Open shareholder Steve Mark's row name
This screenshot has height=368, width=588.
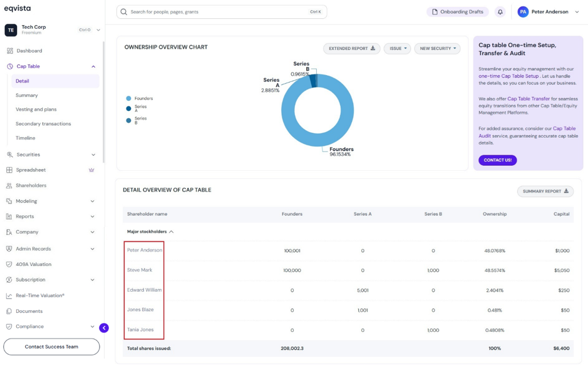click(140, 270)
